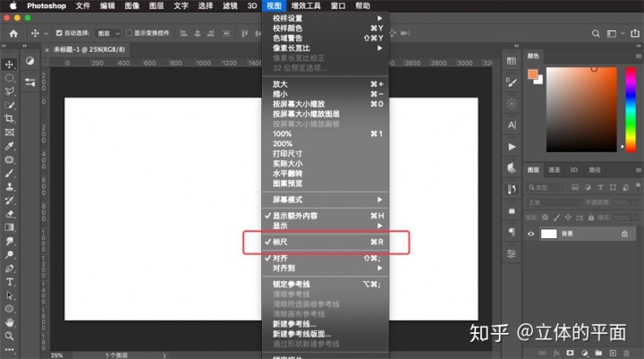Select the Elliptical Marquee tool
This screenshot has width=644, height=359.
point(9,78)
